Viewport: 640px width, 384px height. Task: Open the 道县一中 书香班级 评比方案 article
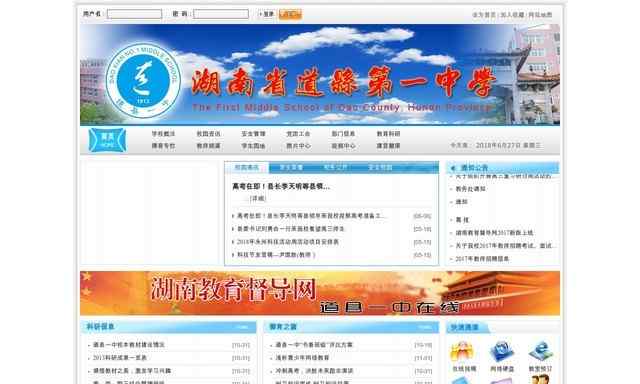(314, 345)
